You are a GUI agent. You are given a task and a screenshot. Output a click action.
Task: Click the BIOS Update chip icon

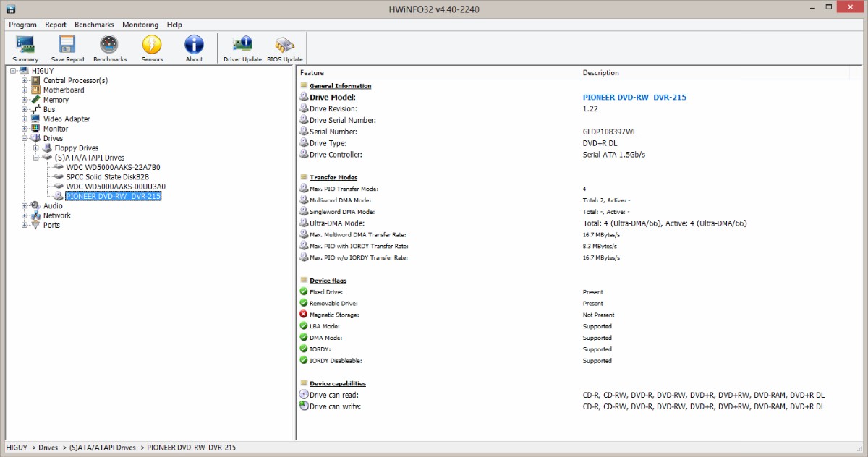pyautogui.click(x=284, y=44)
